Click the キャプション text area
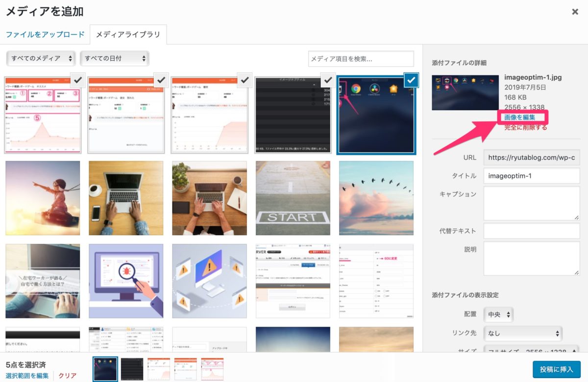The image size is (588, 382). coord(532,203)
